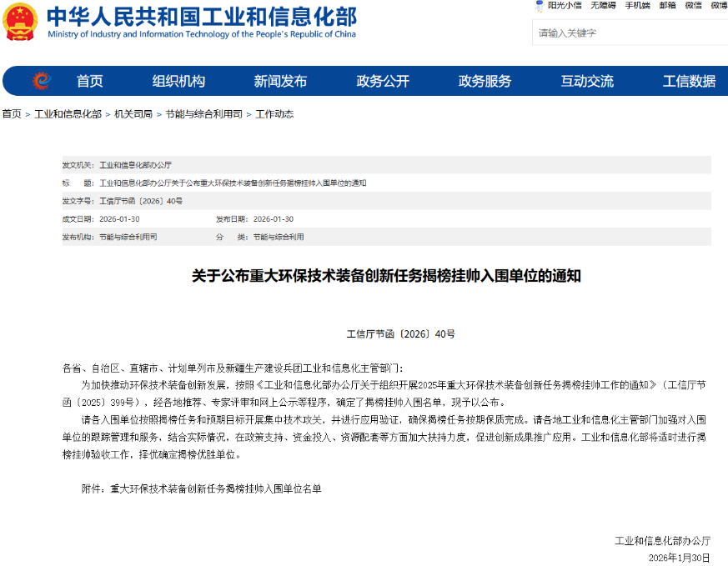Click the 首页 breadcrumb link
The height and width of the screenshot is (566, 728).
(12, 114)
